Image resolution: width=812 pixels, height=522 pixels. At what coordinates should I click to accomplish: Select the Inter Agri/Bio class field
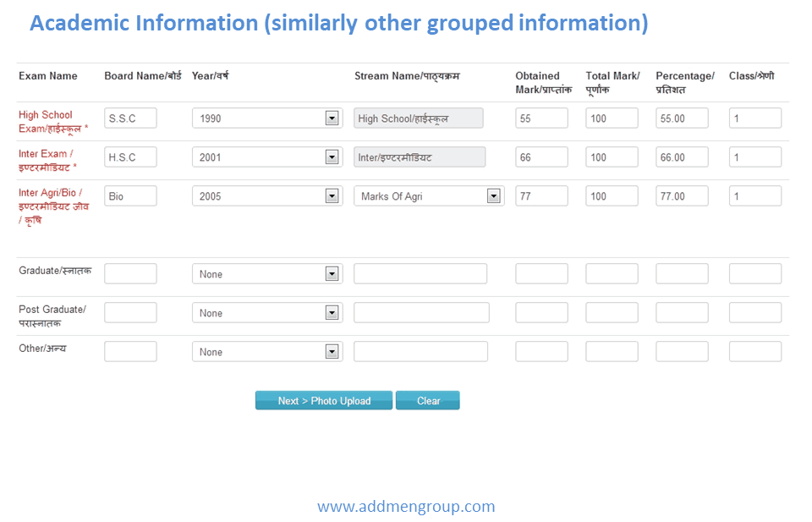[754, 196]
